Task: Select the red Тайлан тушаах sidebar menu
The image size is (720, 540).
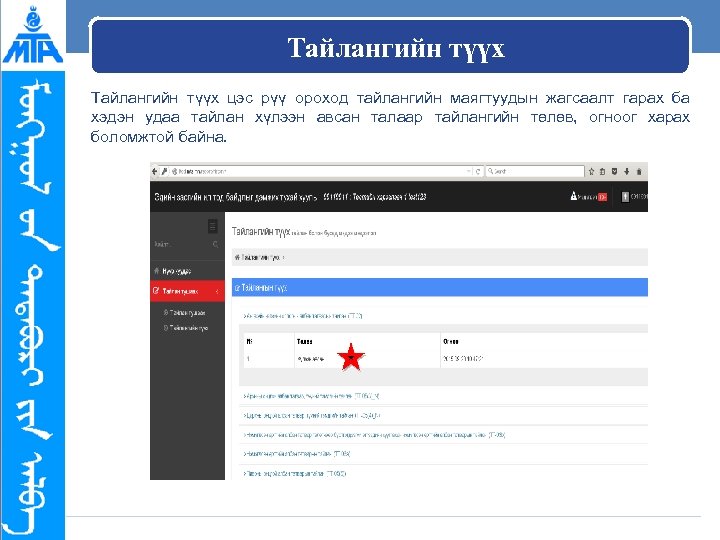Action: click(187, 291)
